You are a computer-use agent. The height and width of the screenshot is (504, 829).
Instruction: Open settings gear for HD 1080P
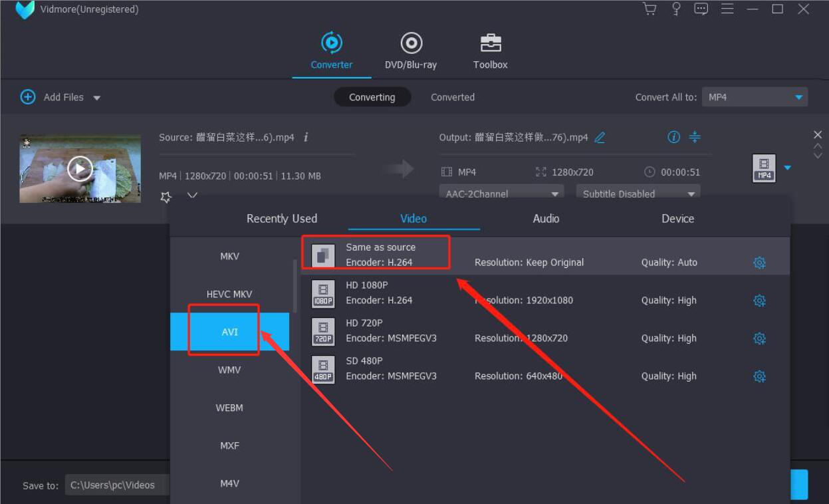(x=759, y=301)
